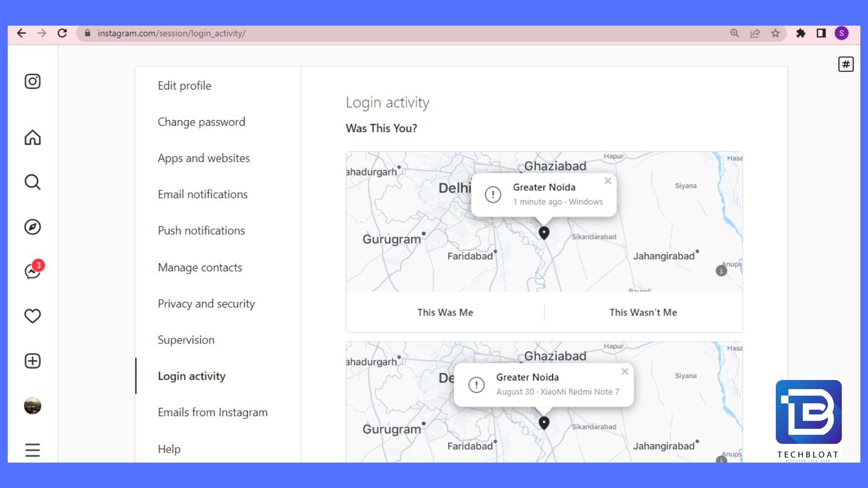Screen dimensions: 868x488
Task: Open Messenger with 3 unread messages
Action: (x=32, y=271)
